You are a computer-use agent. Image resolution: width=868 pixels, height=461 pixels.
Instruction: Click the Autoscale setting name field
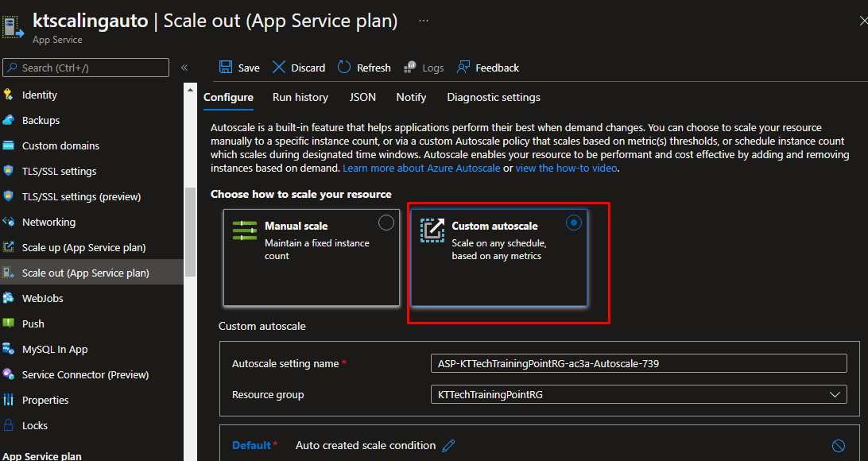coord(638,363)
